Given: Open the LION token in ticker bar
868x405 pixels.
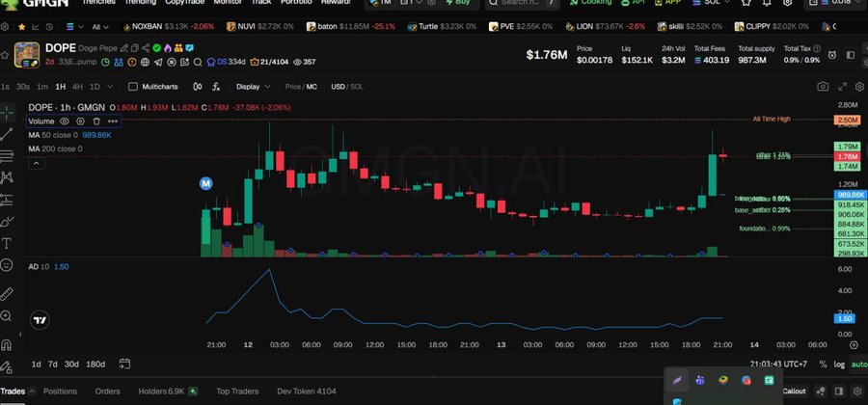Looking at the screenshot, I should (x=603, y=27).
